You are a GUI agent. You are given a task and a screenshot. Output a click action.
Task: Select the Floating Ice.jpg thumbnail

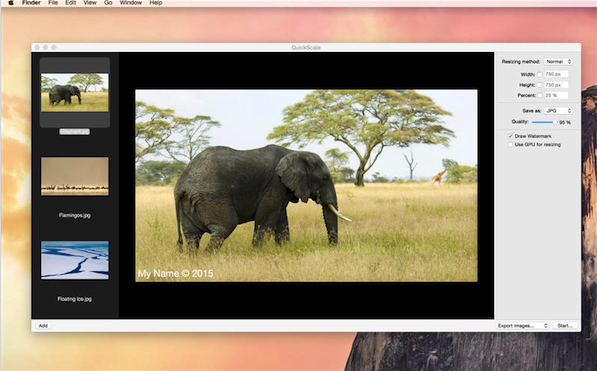pyautogui.click(x=75, y=260)
